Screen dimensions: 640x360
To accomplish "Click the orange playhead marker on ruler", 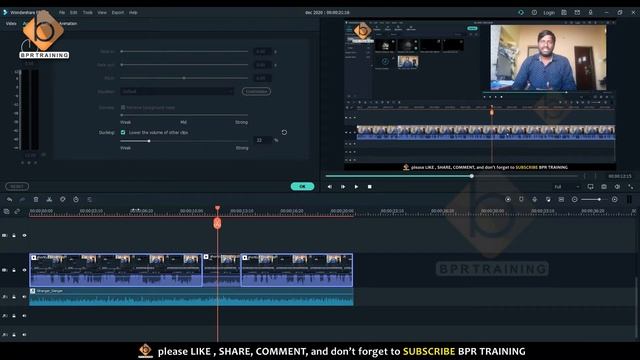I will tap(218, 223).
